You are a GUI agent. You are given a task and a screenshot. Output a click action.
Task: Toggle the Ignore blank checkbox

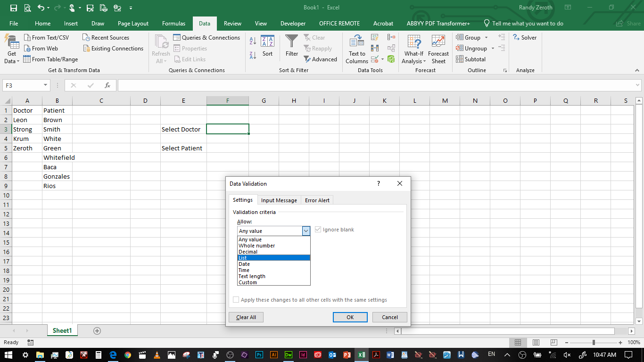click(x=318, y=230)
